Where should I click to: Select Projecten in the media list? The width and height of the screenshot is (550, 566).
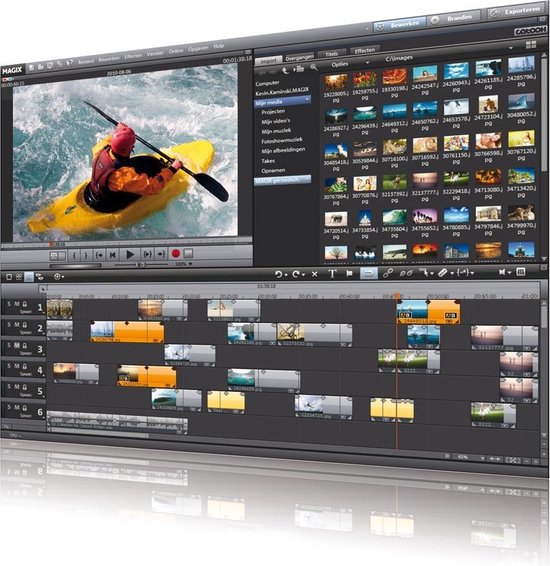[273, 112]
